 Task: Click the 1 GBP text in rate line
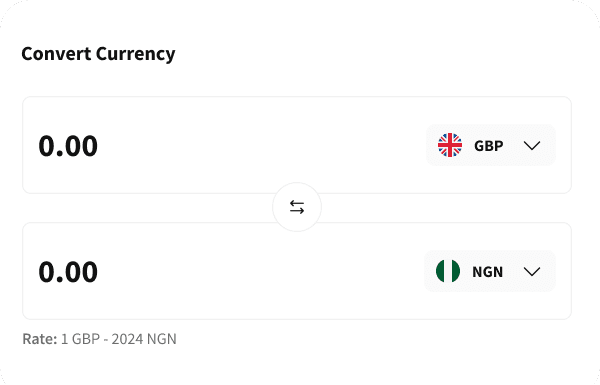click(81, 339)
